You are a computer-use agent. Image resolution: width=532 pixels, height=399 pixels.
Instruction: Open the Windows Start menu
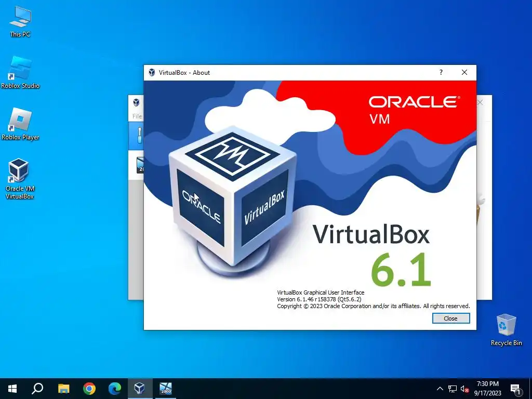click(12, 389)
